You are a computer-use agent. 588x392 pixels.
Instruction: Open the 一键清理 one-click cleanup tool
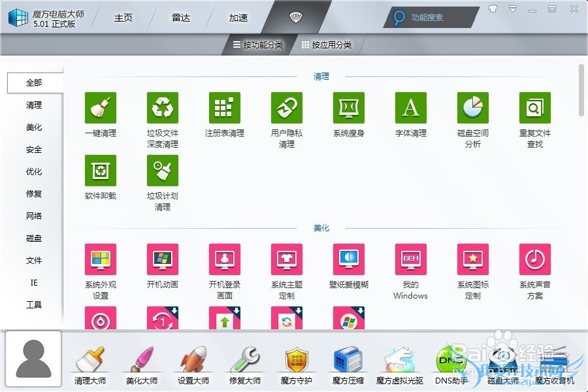click(101, 108)
